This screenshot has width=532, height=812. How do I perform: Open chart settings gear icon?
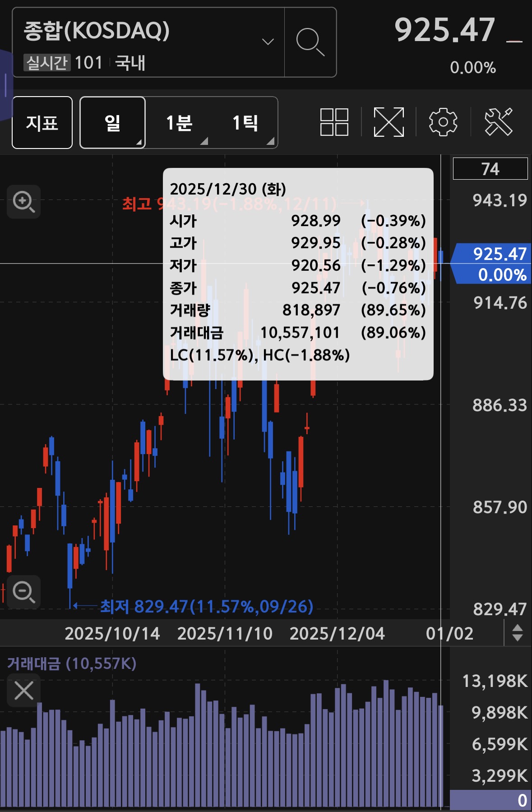point(443,122)
